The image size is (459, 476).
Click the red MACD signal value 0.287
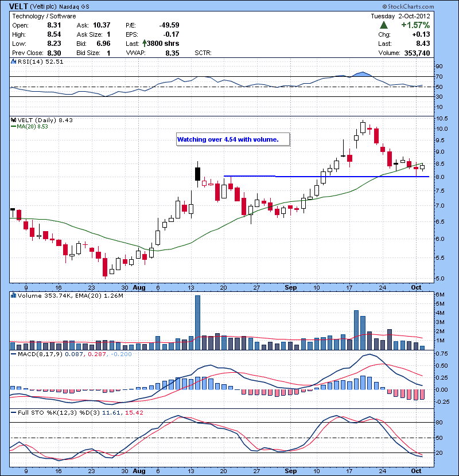pyautogui.click(x=96, y=354)
